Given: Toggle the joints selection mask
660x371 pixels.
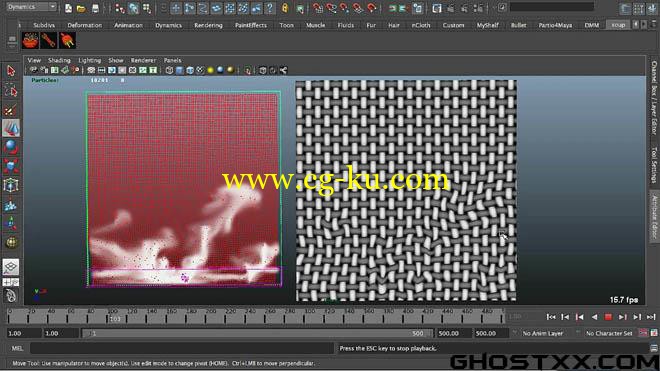Looking at the screenshot, I should coord(189,8).
